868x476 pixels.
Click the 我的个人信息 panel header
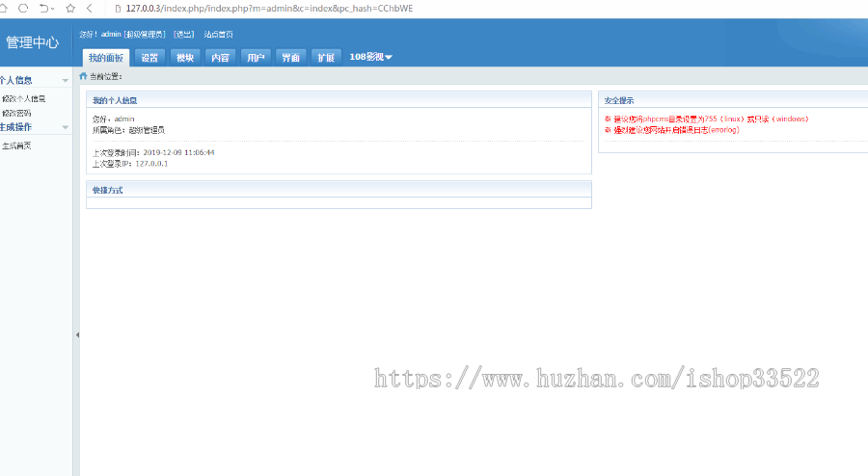(339, 100)
